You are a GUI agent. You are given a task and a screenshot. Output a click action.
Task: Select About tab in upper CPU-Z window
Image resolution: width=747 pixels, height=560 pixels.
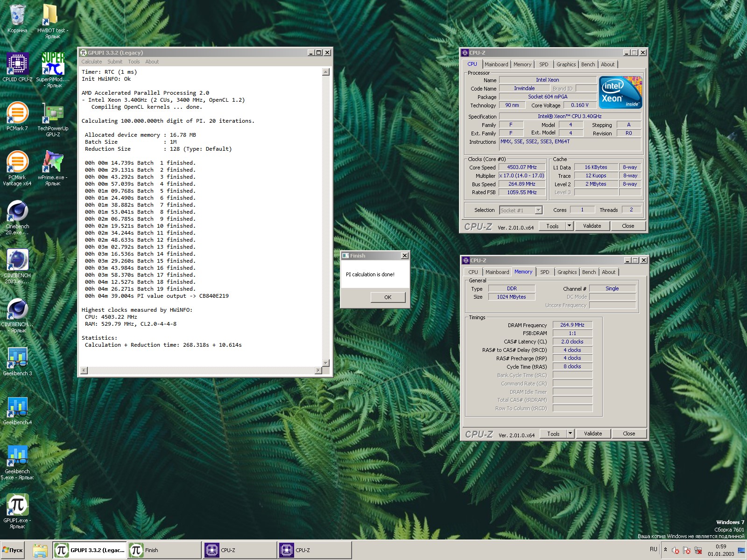click(608, 64)
